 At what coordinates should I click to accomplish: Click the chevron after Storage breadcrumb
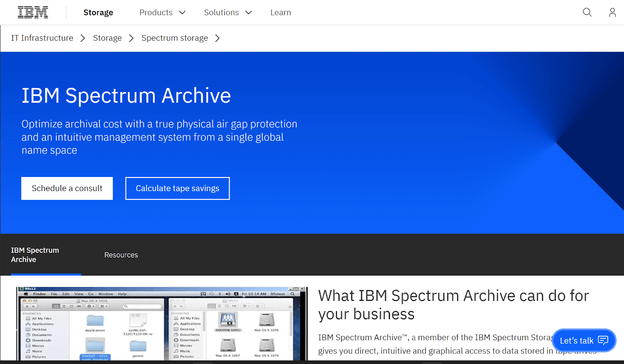pyautogui.click(x=131, y=38)
